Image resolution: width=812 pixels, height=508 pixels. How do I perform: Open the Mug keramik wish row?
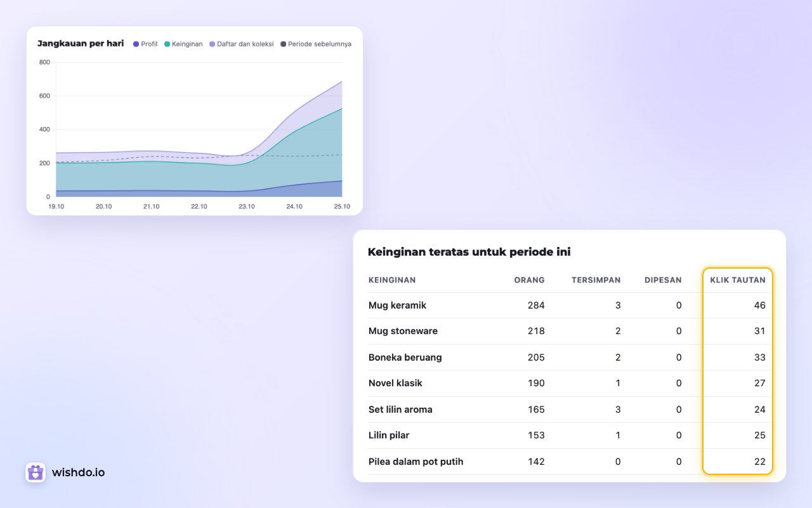pos(570,305)
